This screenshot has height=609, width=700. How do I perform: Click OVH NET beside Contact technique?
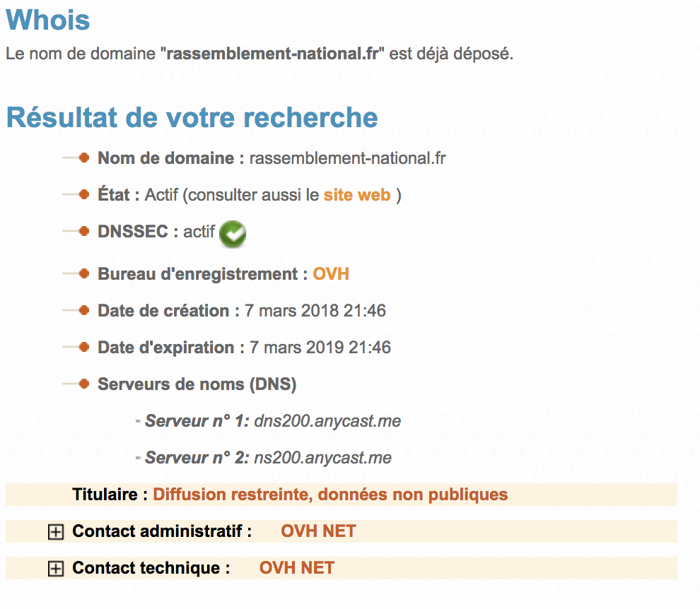(x=297, y=567)
